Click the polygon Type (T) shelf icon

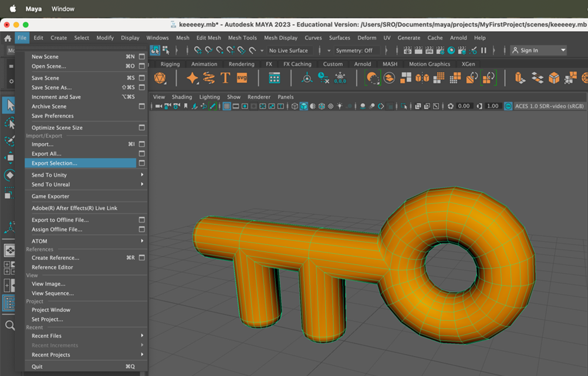click(x=225, y=78)
